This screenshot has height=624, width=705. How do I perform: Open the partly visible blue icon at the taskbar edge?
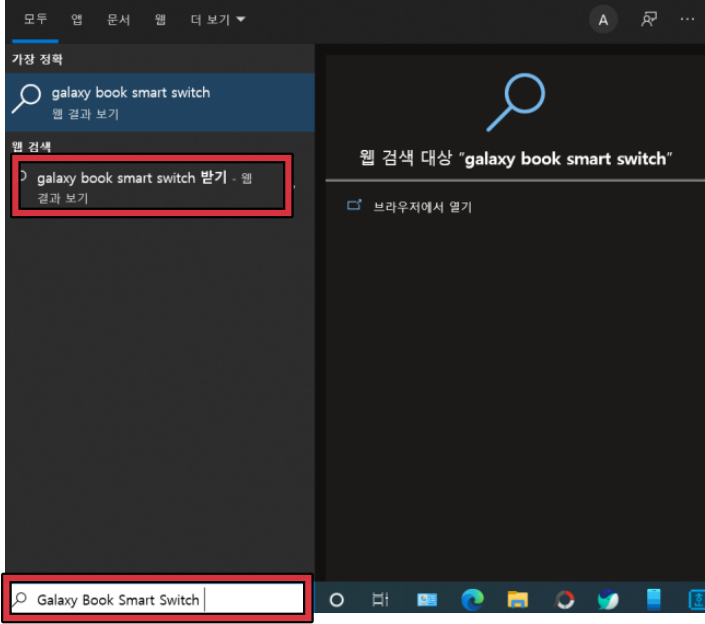696,600
